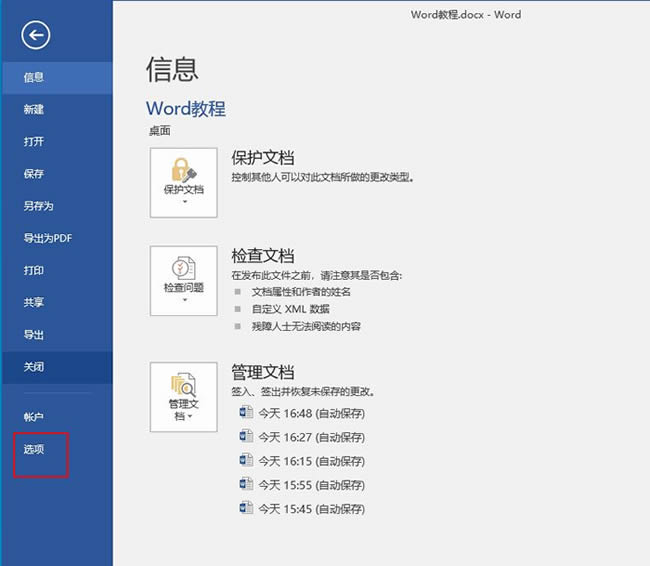Click 关闭 in the sidebar
650x566 pixels.
coord(34,367)
